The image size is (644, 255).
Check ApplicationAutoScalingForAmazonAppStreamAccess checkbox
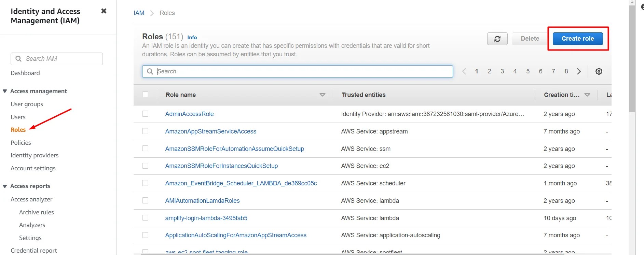[145, 235]
